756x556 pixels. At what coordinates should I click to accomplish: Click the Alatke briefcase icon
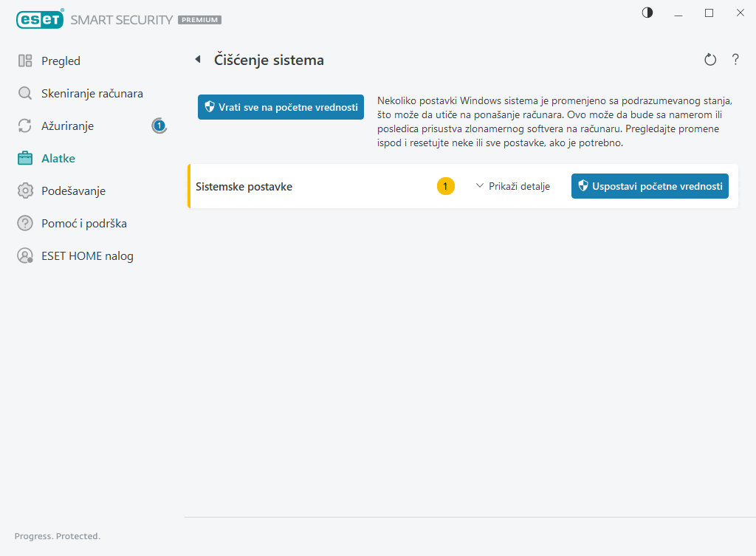click(x=25, y=159)
